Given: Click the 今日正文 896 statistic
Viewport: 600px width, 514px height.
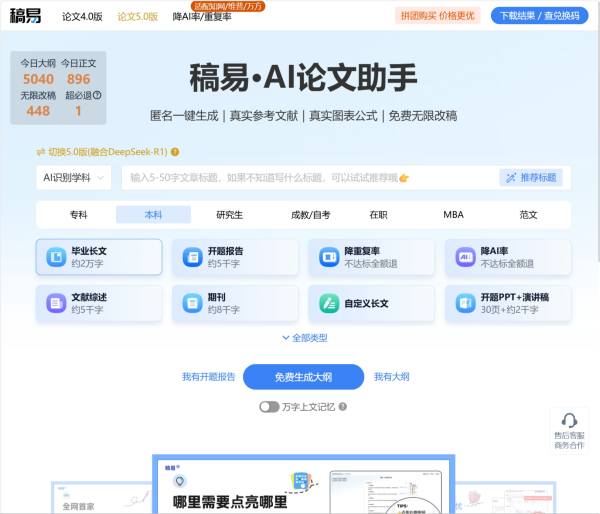Looking at the screenshot, I should (x=79, y=72).
